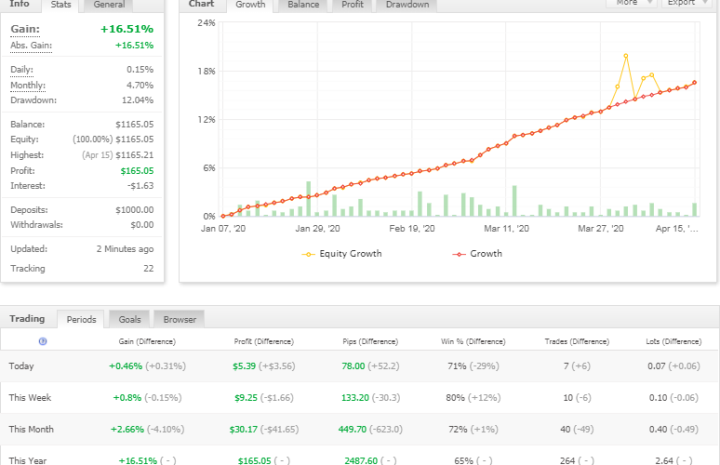720x465 pixels.
Task: Click the Abs. Gain label
Action: 31,45
